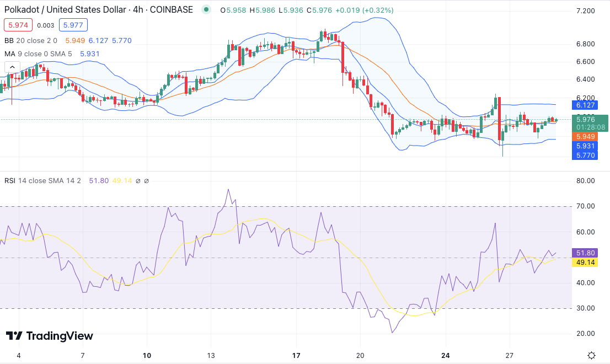Click the 7.200 price scale label
Image resolution: width=610 pixels, height=364 pixels.
tap(586, 11)
